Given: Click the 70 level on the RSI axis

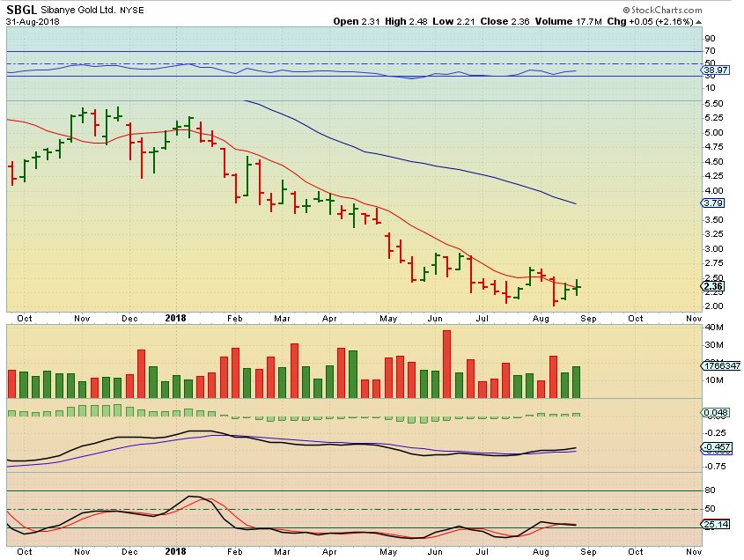Looking at the screenshot, I should coord(710,51).
